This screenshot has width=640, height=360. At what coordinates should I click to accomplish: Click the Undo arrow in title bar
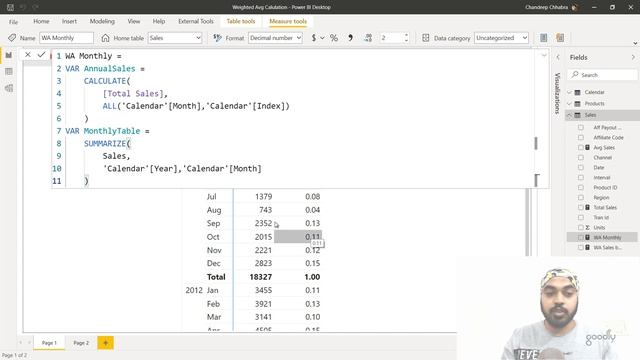(x=23, y=7)
